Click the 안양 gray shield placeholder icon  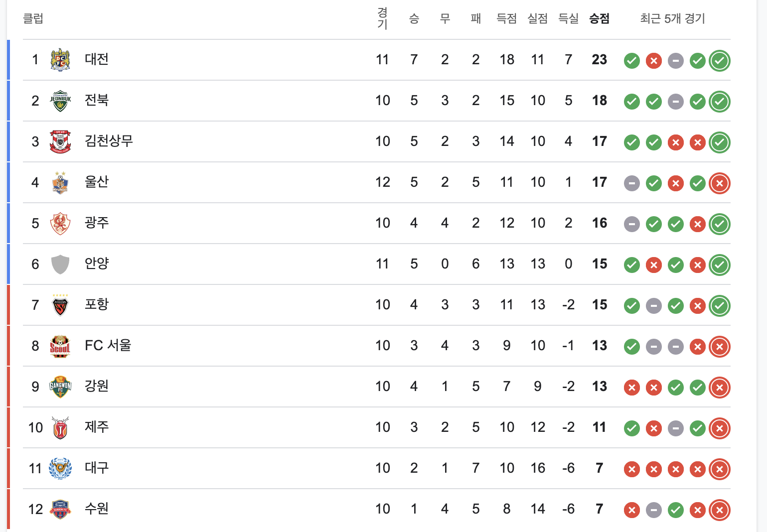click(x=60, y=264)
